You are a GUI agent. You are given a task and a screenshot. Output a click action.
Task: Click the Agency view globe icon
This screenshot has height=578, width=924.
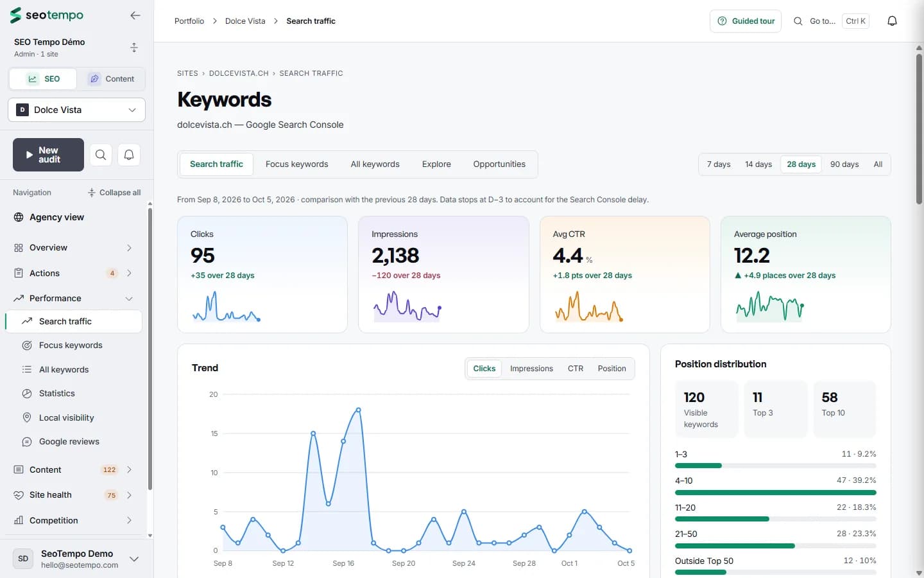click(19, 217)
